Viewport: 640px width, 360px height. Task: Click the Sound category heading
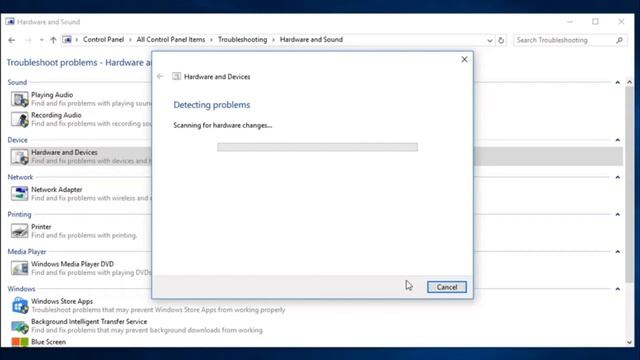coord(17,82)
